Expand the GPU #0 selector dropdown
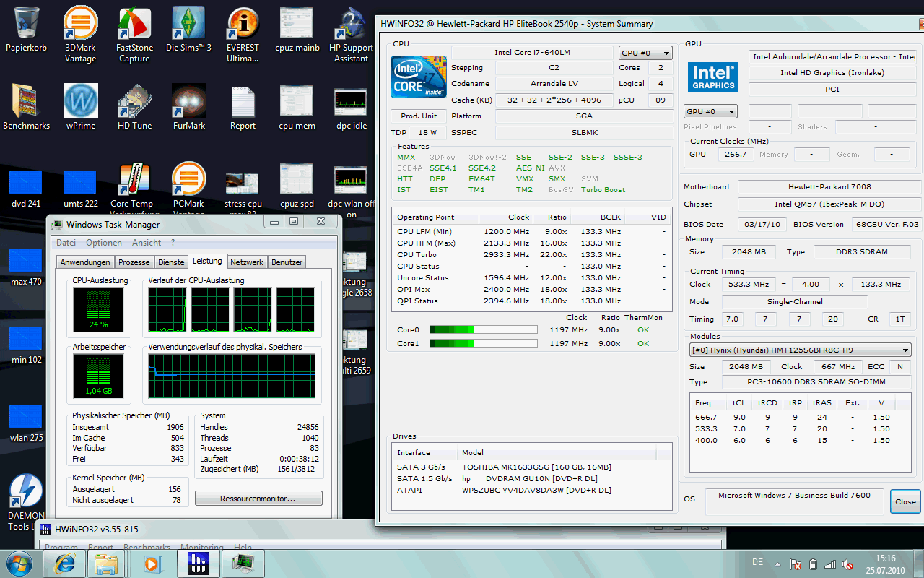924x578 pixels. click(710, 112)
